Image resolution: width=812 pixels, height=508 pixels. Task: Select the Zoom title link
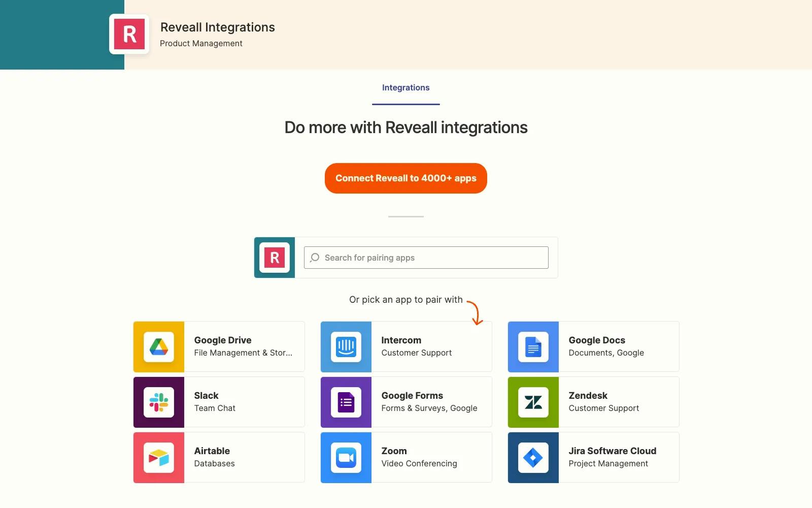click(394, 451)
